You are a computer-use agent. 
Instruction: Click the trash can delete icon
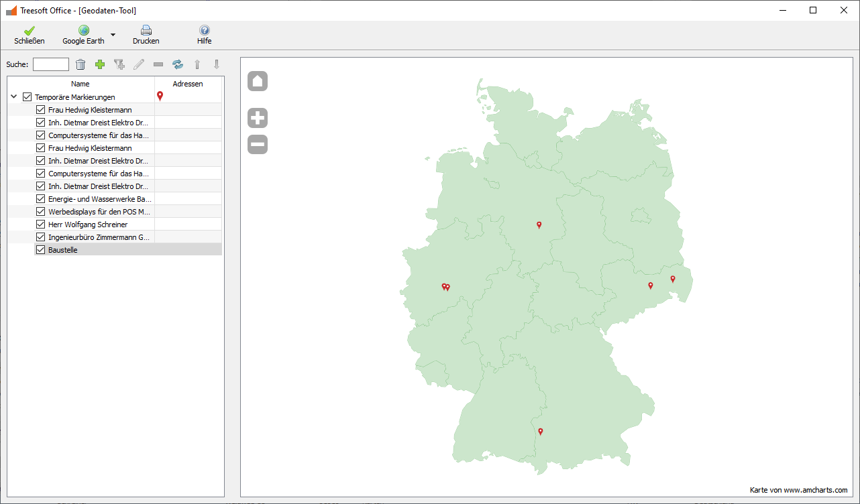(80, 64)
